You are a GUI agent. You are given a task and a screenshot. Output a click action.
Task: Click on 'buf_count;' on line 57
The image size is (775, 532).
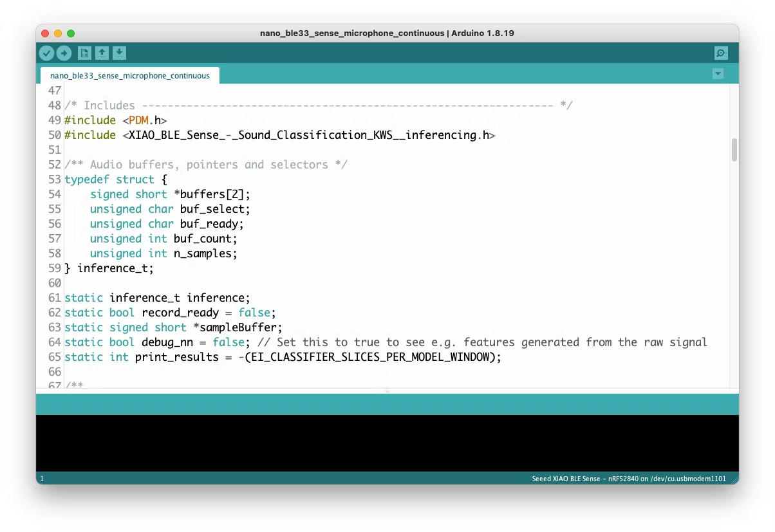point(205,239)
